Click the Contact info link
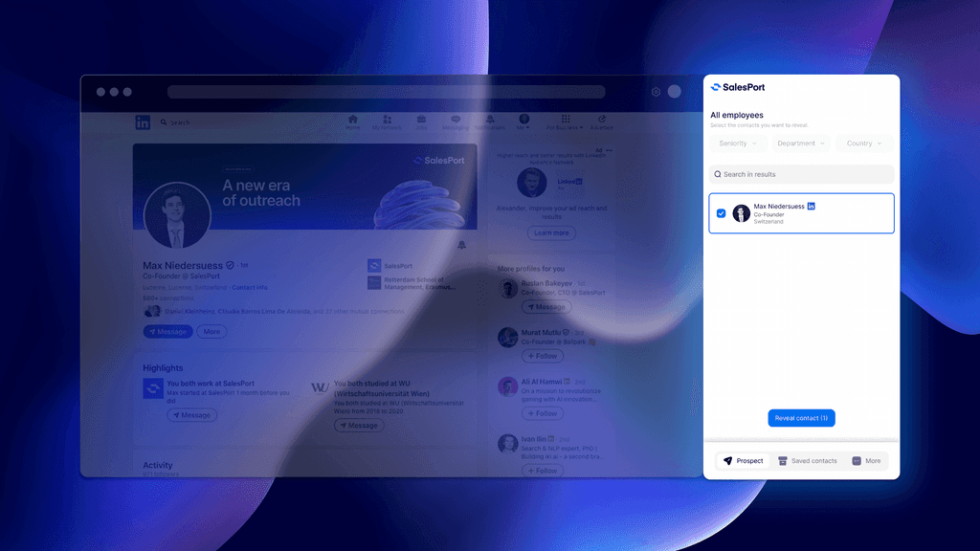The width and height of the screenshot is (980, 551). click(x=250, y=287)
